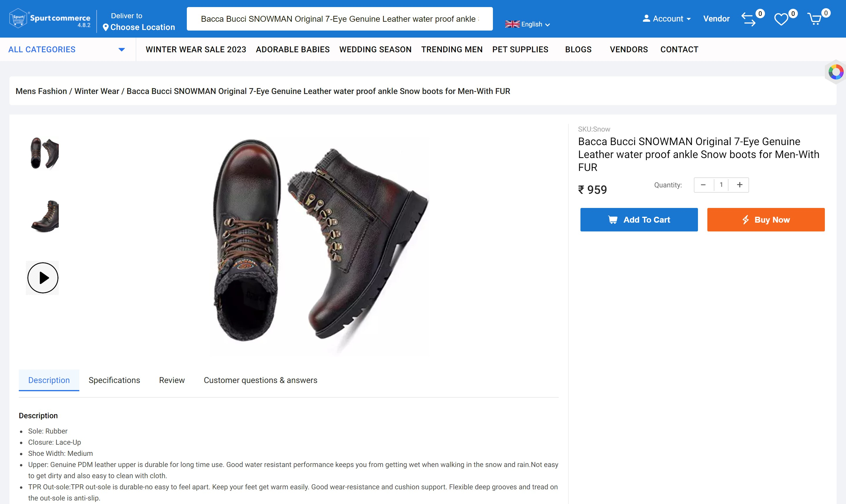Switch to the Review tab

(x=172, y=380)
